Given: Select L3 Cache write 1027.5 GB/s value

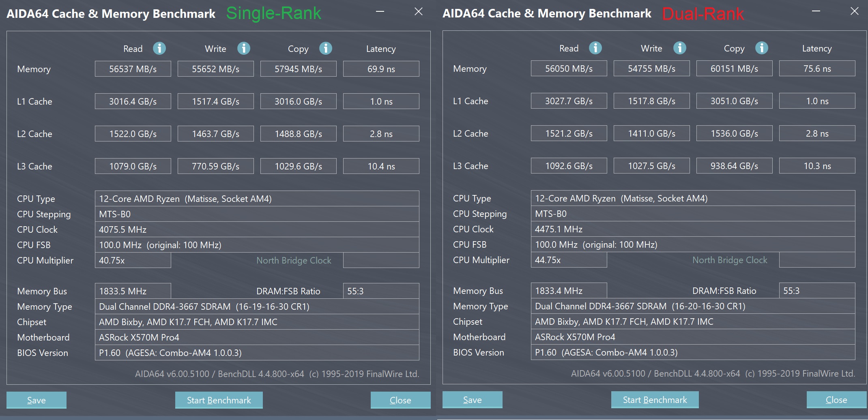Looking at the screenshot, I should pos(652,166).
